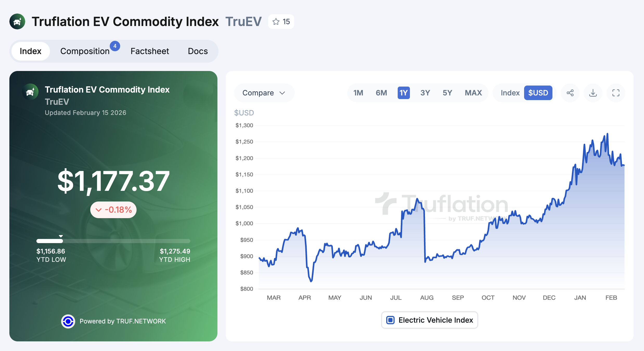Click the -0.18% change badge
Screen dimensions: 644x351
pyautogui.click(x=113, y=210)
